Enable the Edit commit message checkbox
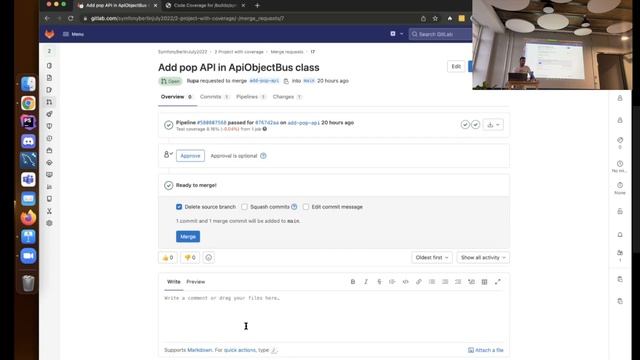The image size is (640, 360). (x=306, y=207)
